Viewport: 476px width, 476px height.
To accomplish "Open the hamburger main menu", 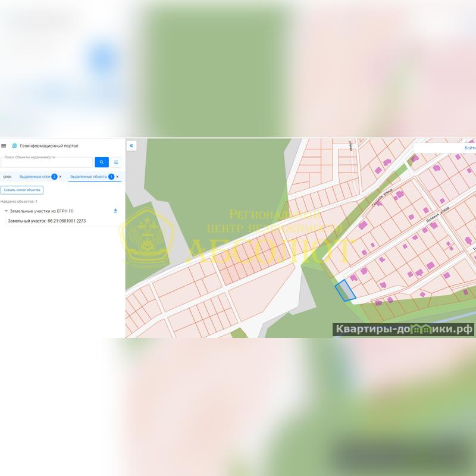I will (x=4, y=146).
